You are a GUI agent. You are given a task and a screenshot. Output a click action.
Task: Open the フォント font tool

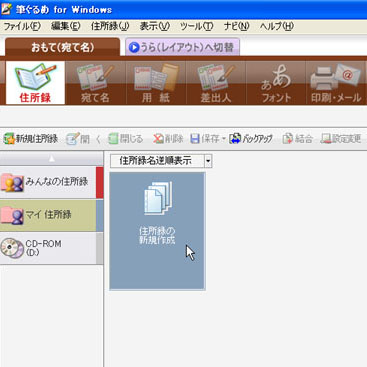(x=276, y=83)
